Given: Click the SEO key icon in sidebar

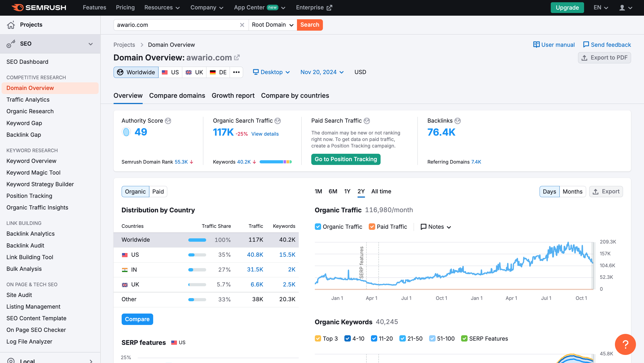Looking at the screenshot, I should tap(11, 44).
